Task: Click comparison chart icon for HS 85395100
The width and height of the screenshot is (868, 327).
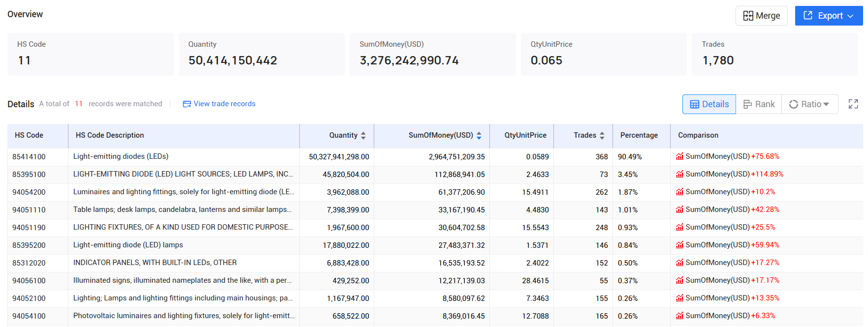Action: [x=679, y=174]
